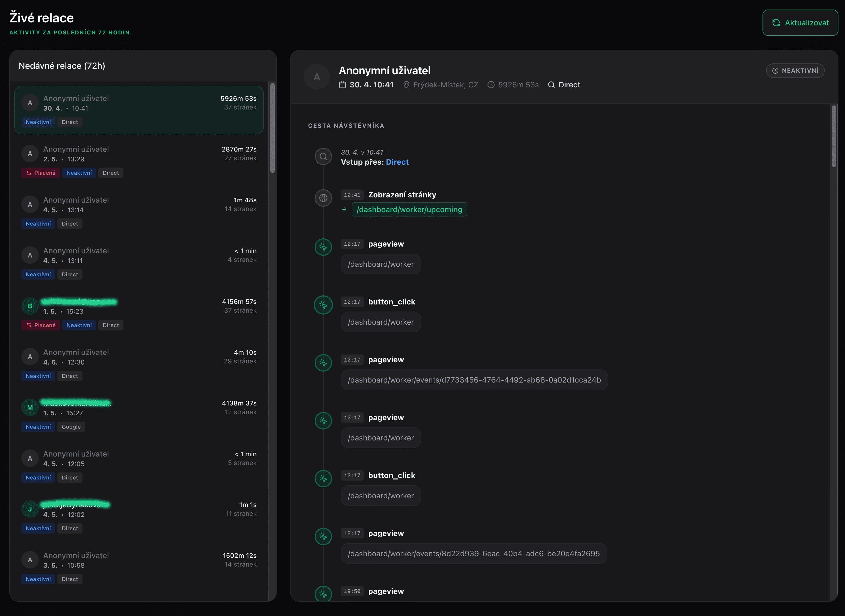Click the clock icon inside NEAKTIVNÍ badge
Screen dimensions: 845x616
click(x=775, y=70)
